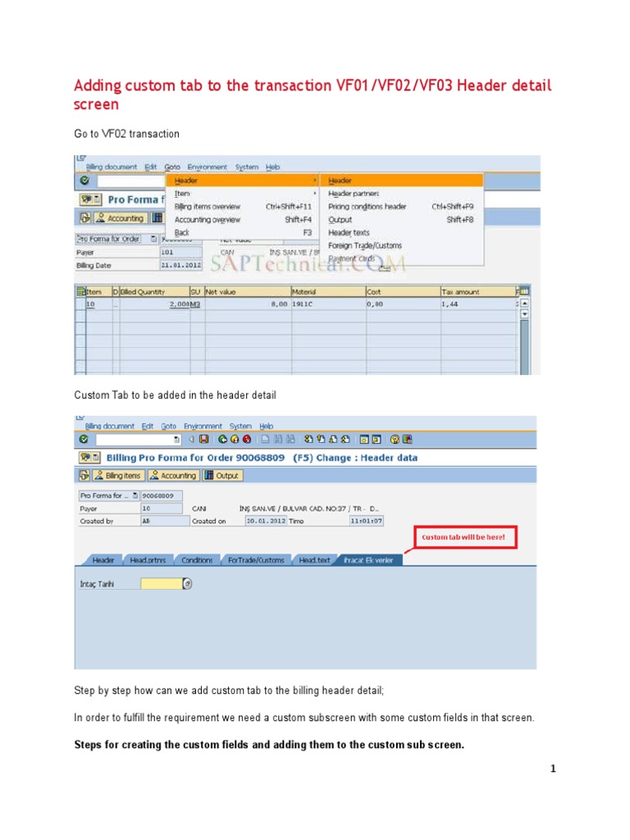The width and height of the screenshot is (630, 840).
Task: Click the Create New Session icon in lower toolbar
Action: coord(364,440)
